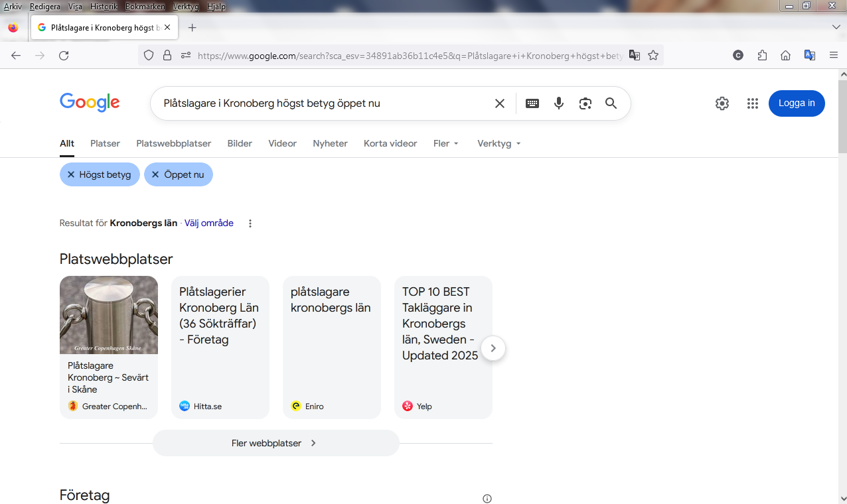The width and height of the screenshot is (847, 504).
Task: Open the on-screen keyboard input tool
Action: tap(532, 103)
